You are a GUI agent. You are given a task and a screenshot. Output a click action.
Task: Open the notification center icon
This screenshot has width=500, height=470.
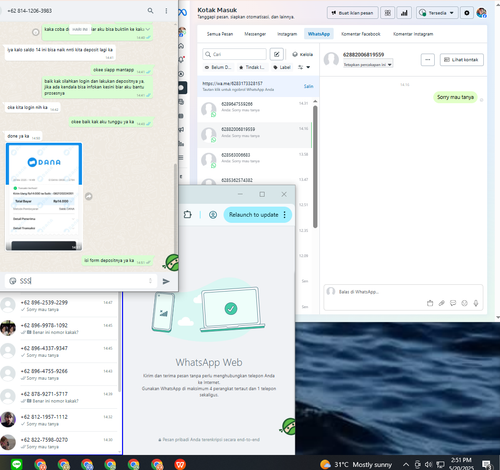tap(487, 464)
